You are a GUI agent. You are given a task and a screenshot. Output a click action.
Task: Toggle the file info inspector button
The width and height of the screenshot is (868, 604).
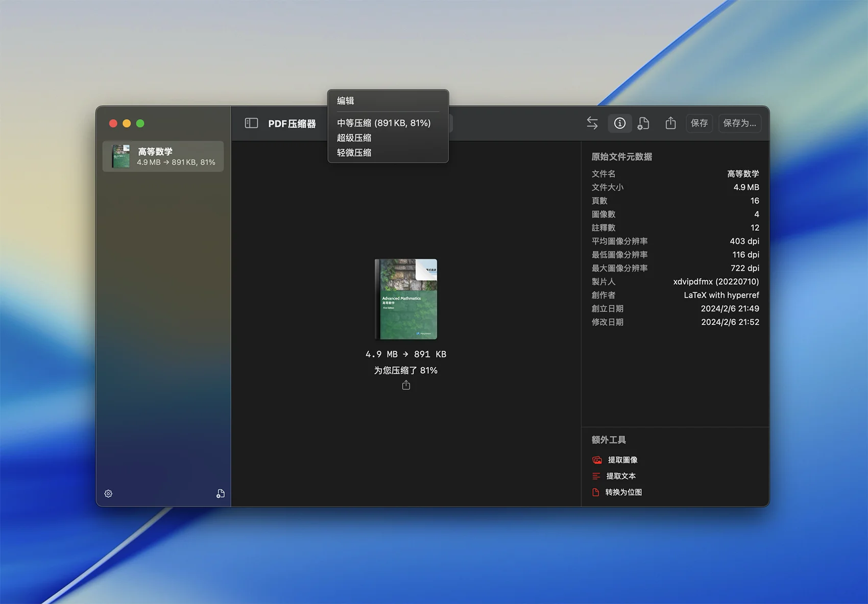click(619, 123)
